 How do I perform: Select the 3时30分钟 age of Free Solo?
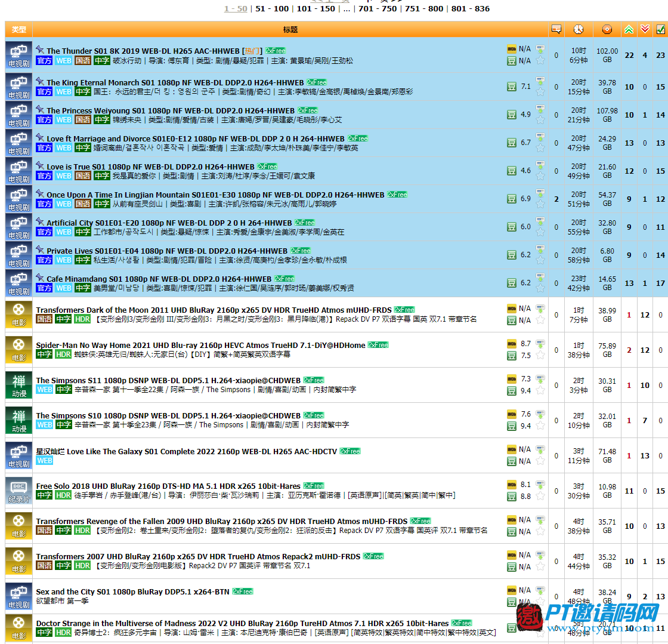click(579, 491)
